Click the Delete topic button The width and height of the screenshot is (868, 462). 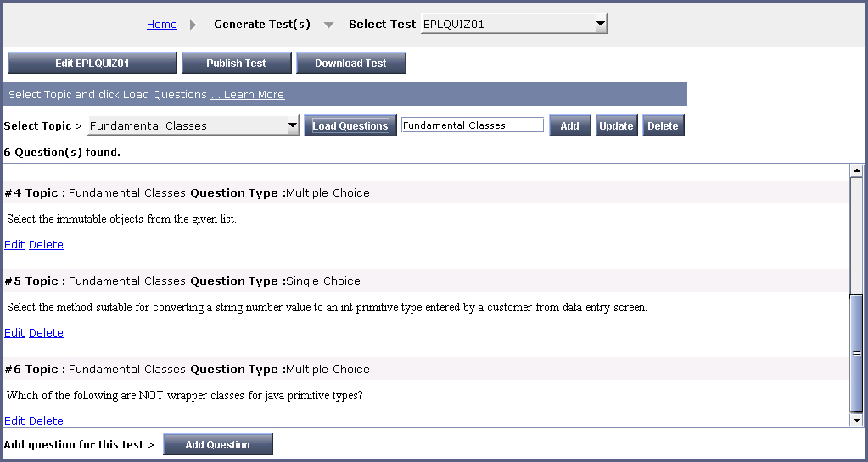664,125
